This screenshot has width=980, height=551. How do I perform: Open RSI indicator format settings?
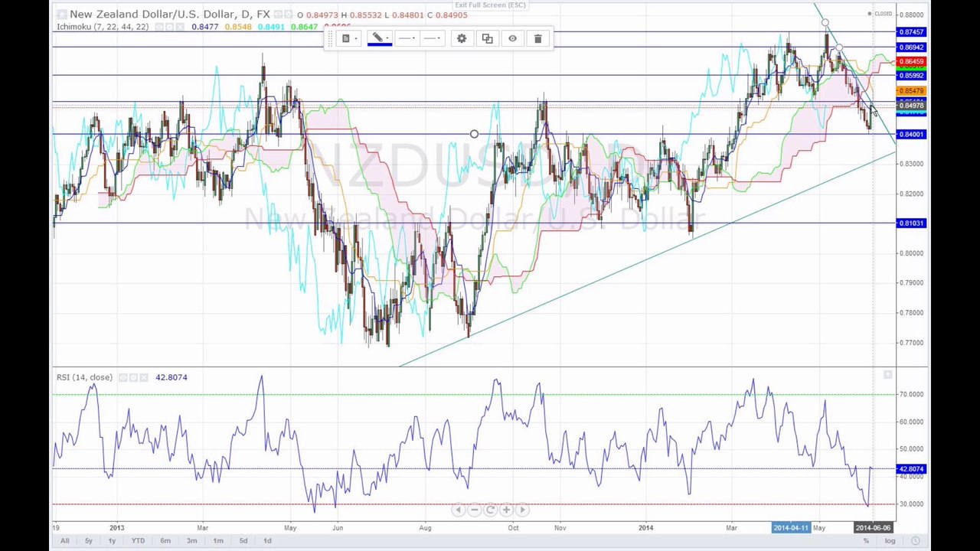click(132, 377)
